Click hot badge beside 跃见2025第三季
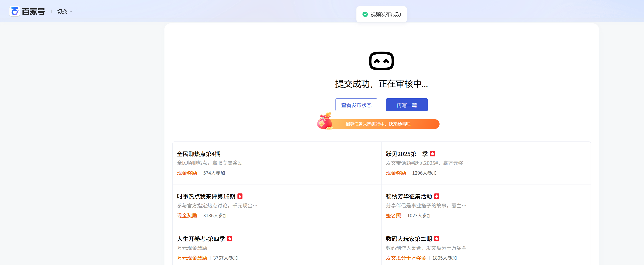Viewport: 644px width, 265px height. pos(433,154)
